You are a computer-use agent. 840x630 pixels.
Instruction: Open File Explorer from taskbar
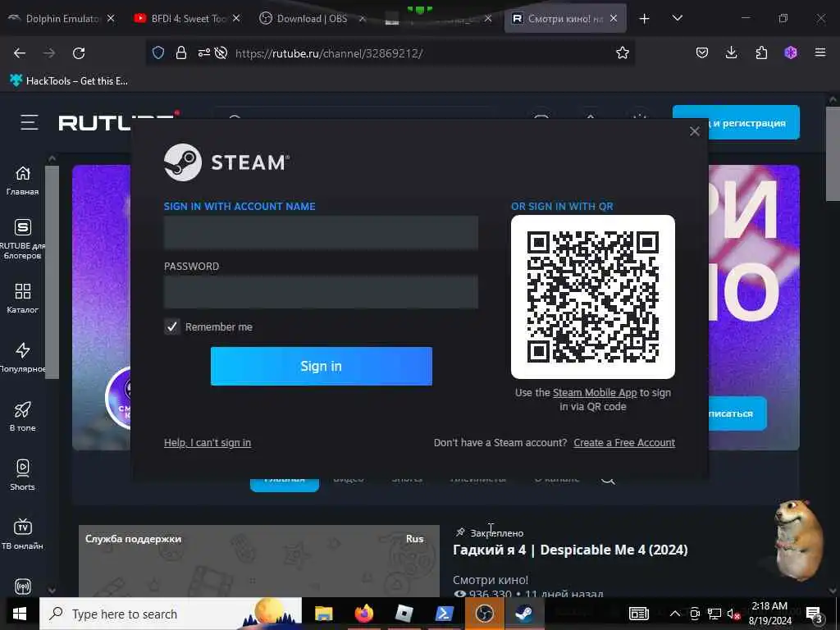[x=323, y=614]
